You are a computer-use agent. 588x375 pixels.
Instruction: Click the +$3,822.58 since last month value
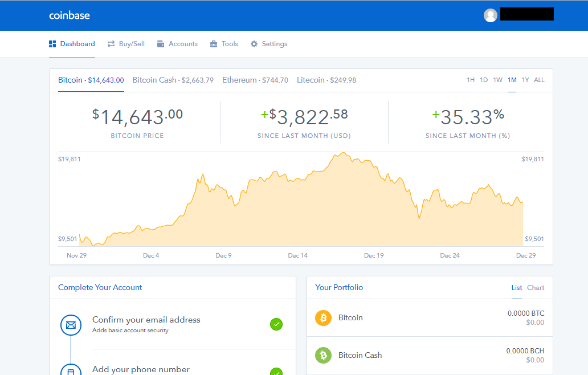click(x=304, y=117)
